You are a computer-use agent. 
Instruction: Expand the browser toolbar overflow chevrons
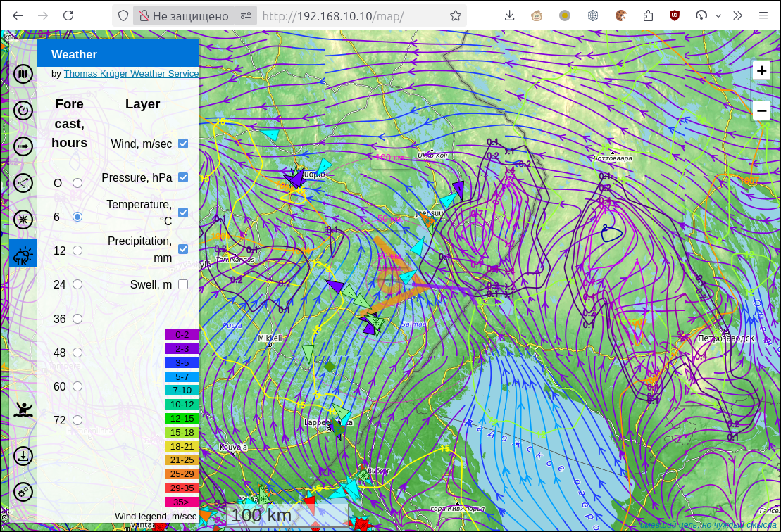(x=737, y=15)
